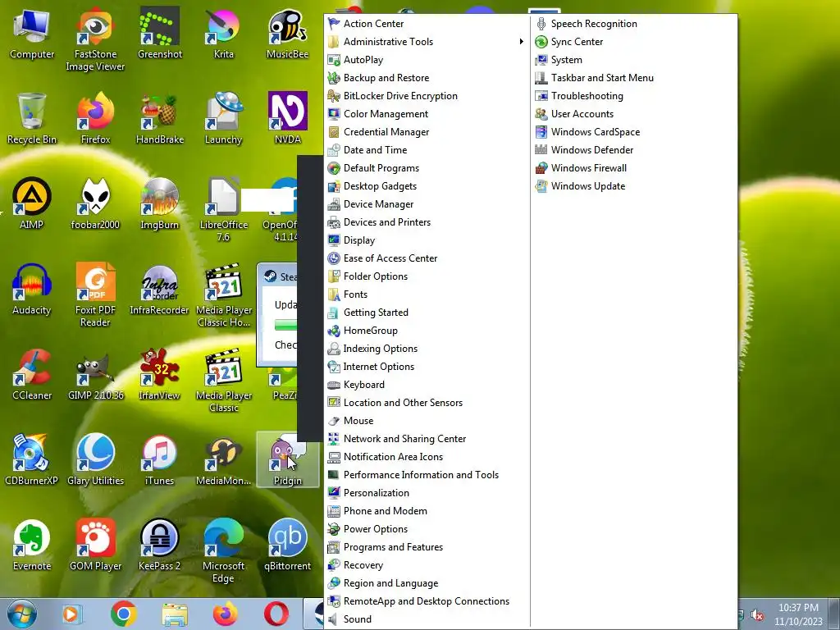
Task: Select the MusicBee desktop icon
Action: click(x=288, y=34)
